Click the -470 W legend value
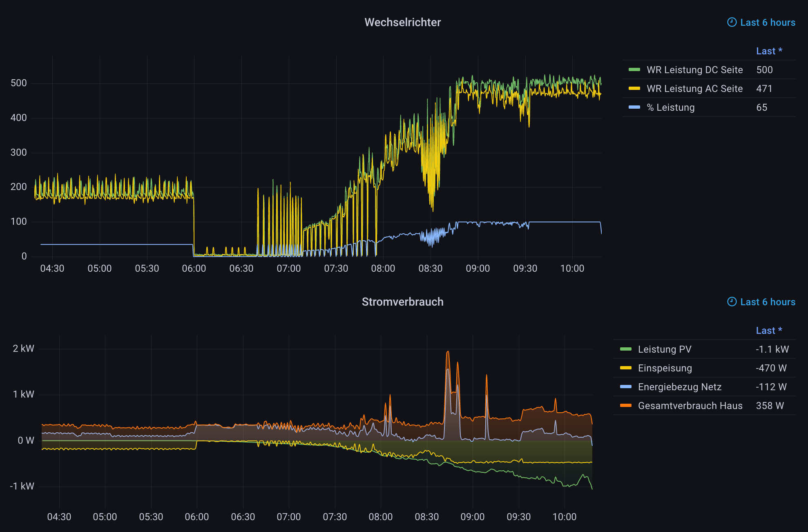808x532 pixels. click(x=771, y=368)
